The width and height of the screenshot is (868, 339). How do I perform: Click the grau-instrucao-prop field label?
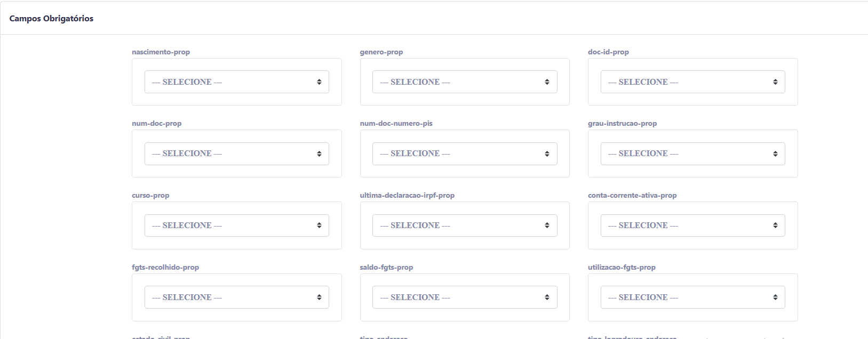pyautogui.click(x=622, y=124)
